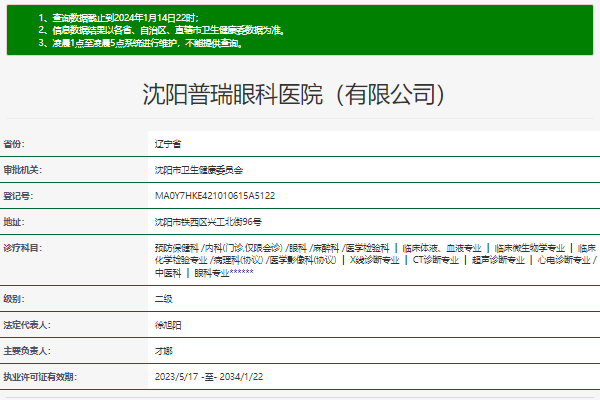The height and width of the screenshot is (400, 600).
Task: Click the 中医科 text in the 诊疗科目 value
Action: click(x=168, y=273)
